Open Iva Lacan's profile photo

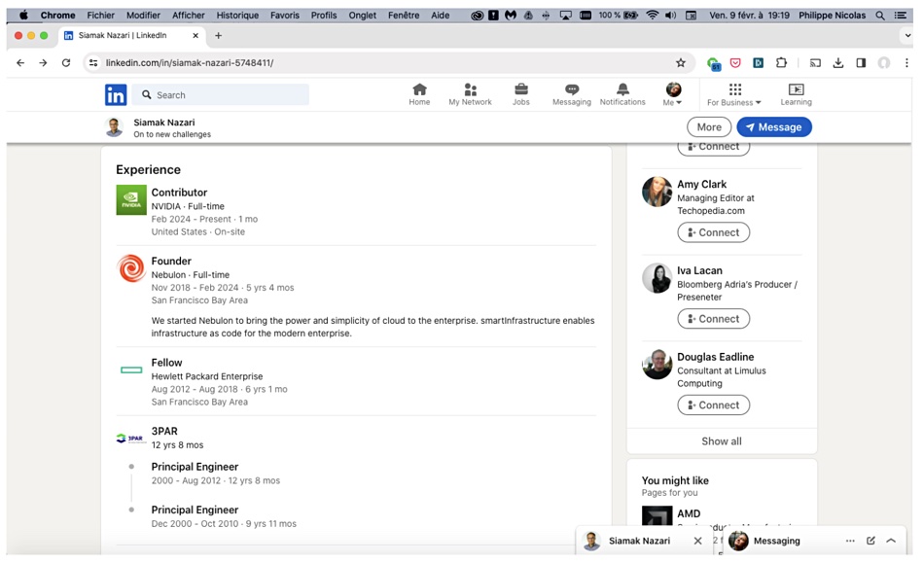coord(657,278)
